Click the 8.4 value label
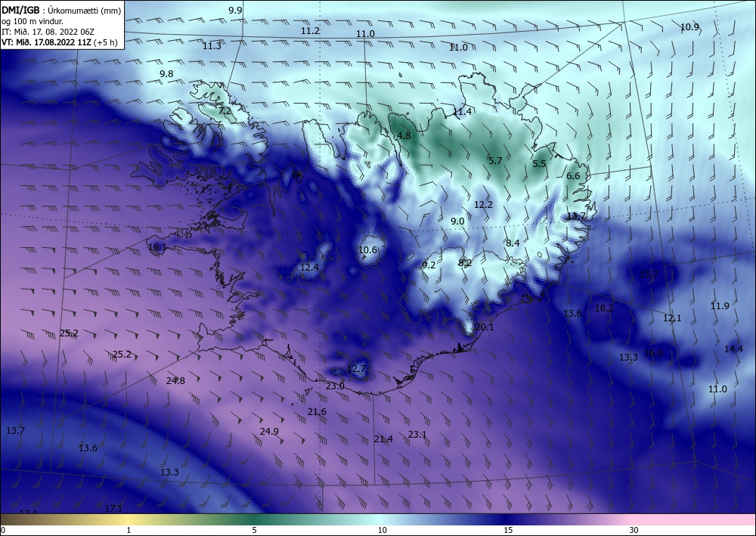The image size is (756, 536). point(513,243)
